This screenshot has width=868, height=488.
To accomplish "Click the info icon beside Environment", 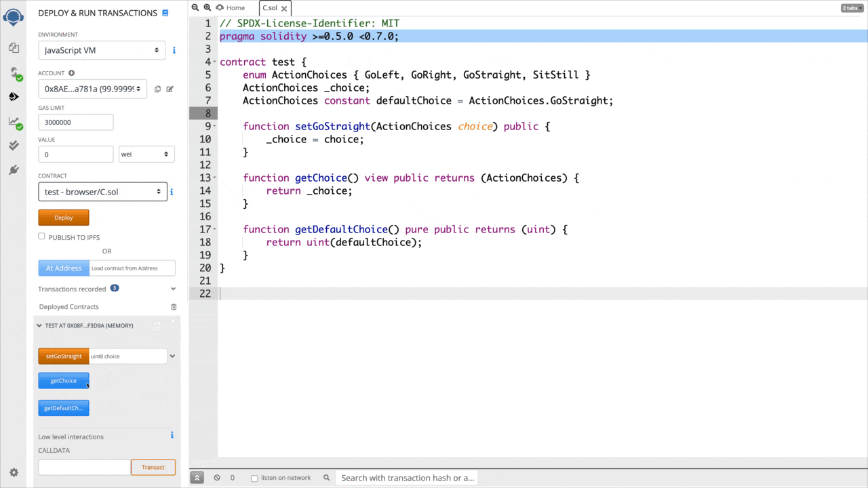I will [x=174, y=50].
